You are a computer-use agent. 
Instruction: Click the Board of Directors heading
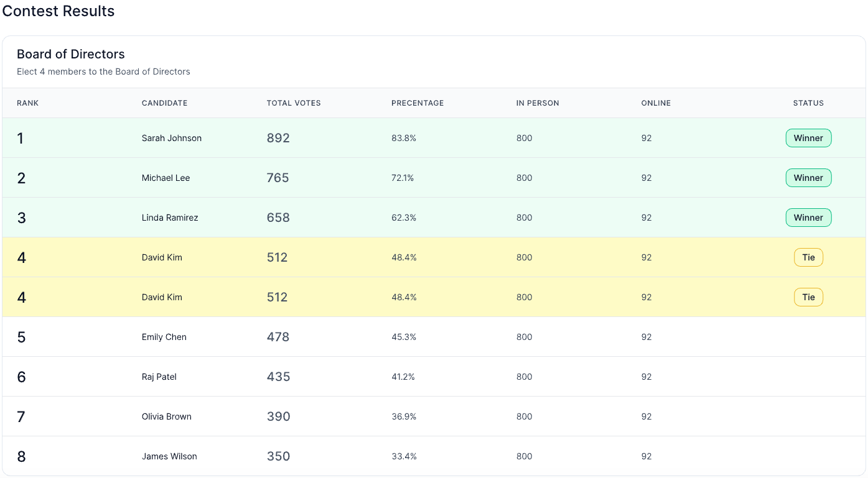pos(71,54)
